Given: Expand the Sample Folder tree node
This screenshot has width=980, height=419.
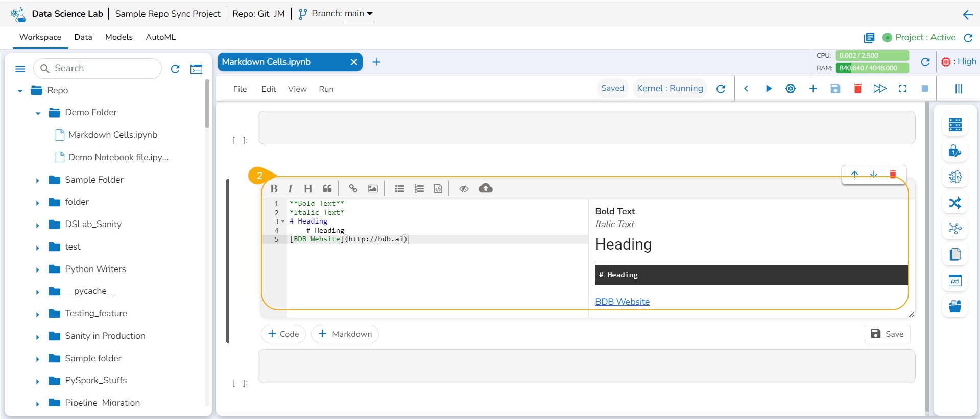Looking at the screenshot, I should click(x=37, y=181).
